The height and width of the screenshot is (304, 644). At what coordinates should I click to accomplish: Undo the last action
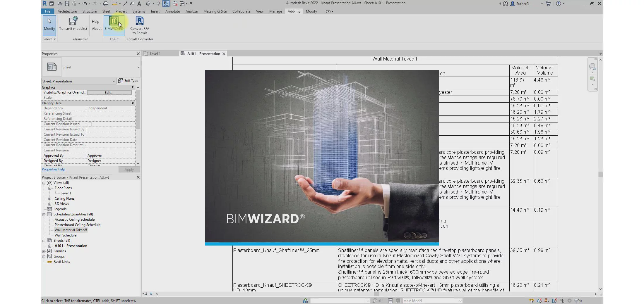[85, 3]
